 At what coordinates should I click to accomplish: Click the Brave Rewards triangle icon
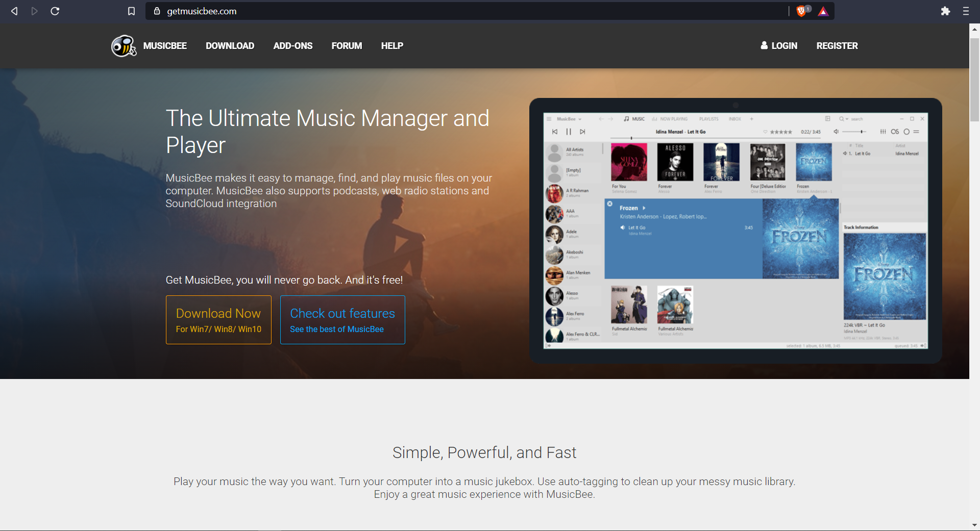click(823, 11)
